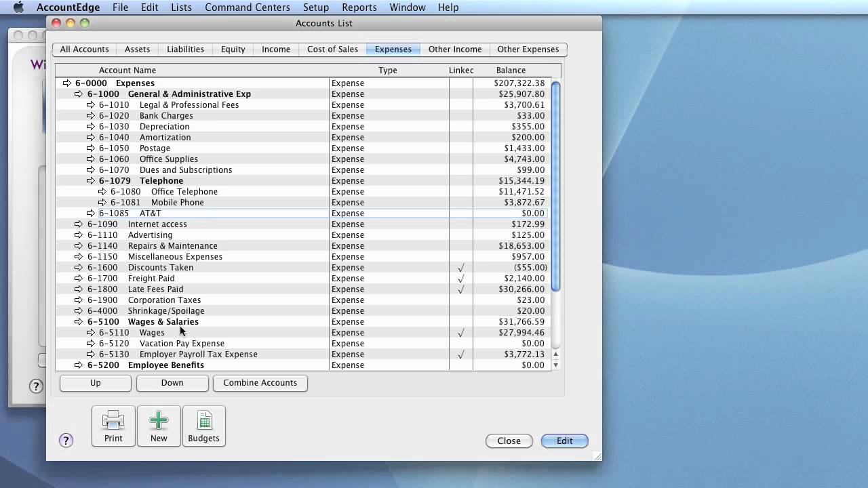Click the arrow icon beside 6-1060 Office Supplies
This screenshot has width=868, height=488.
tap(91, 159)
